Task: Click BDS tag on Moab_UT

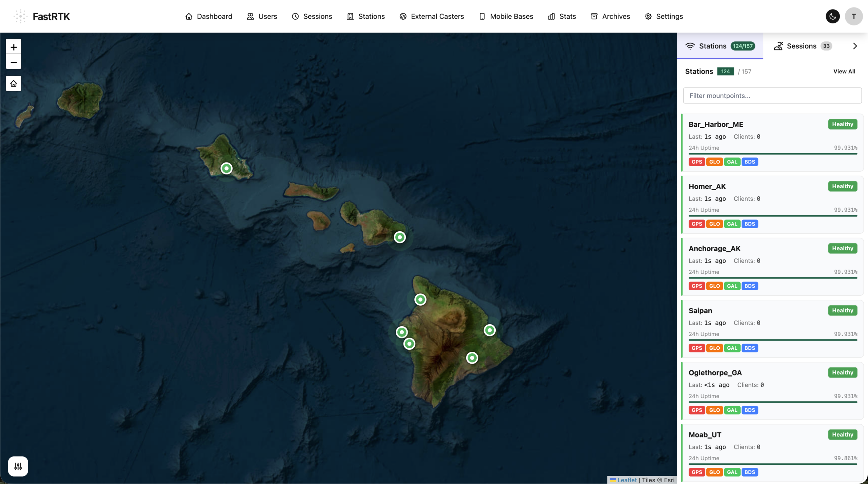Action: coord(750,472)
